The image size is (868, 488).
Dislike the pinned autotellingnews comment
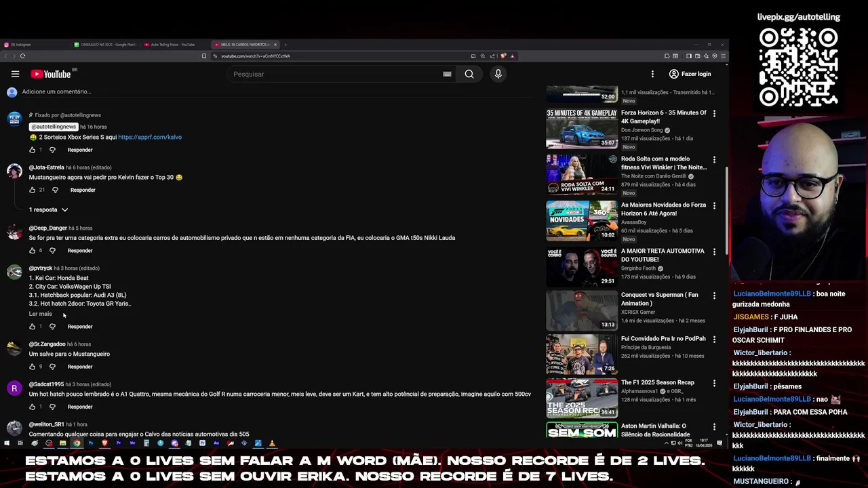click(53, 150)
